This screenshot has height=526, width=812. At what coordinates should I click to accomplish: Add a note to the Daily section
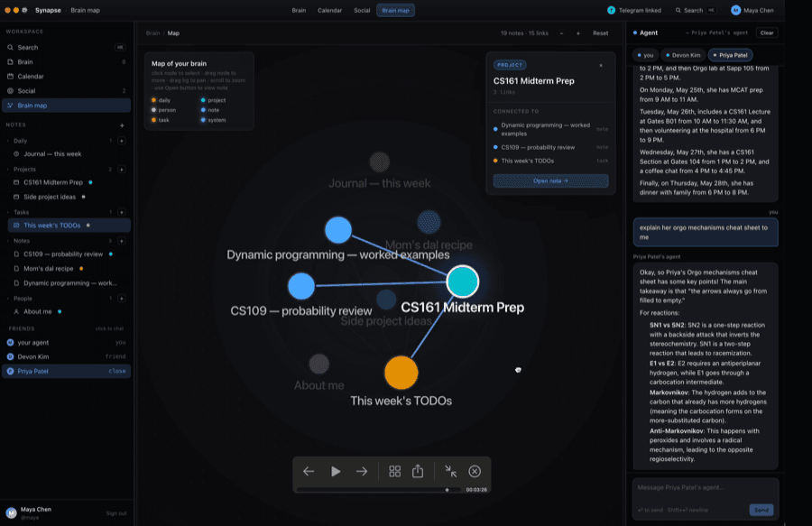pyautogui.click(x=122, y=141)
